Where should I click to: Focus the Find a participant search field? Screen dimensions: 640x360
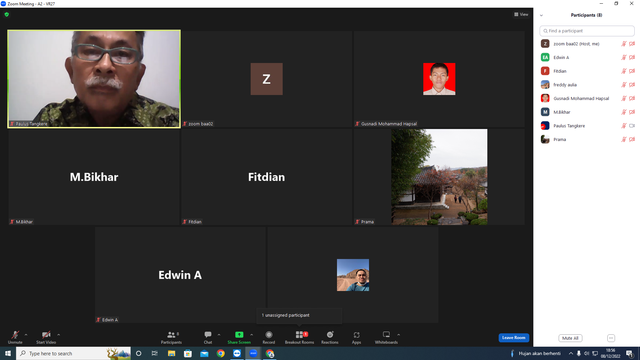[587, 31]
